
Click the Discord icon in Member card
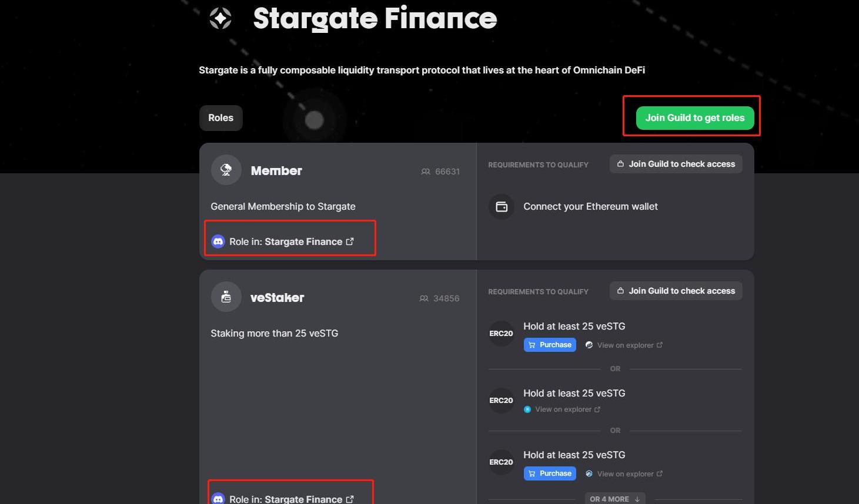coord(218,241)
